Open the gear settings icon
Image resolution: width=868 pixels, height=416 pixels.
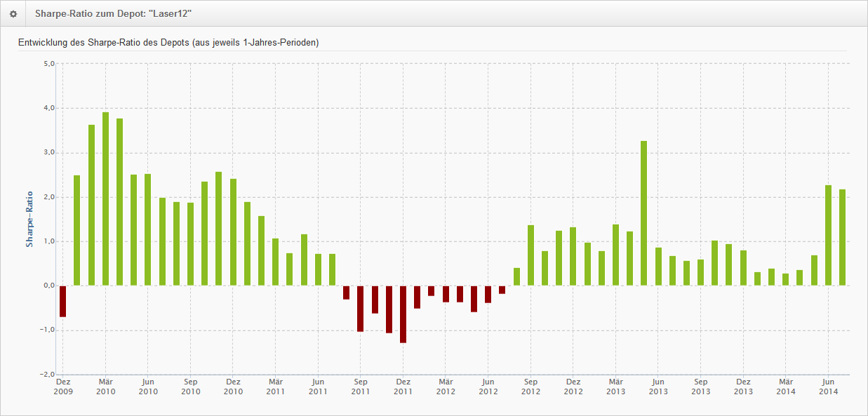(13, 13)
